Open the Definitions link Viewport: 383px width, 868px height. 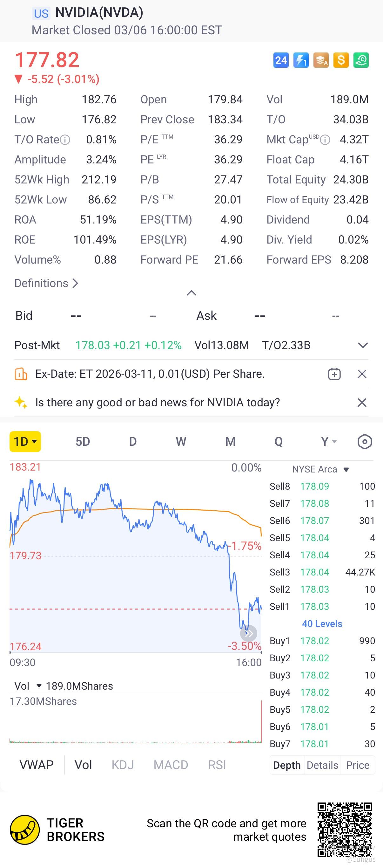click(46, 283)
